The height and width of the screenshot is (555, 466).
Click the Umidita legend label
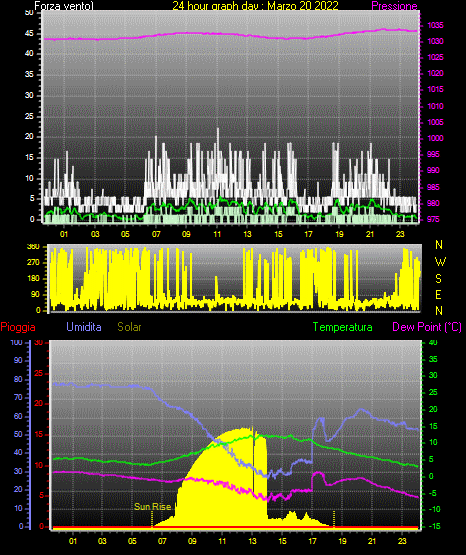84,327
